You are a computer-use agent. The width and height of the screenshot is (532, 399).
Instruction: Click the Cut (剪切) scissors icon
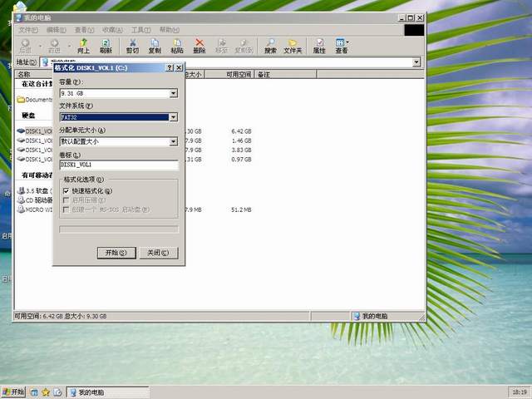pyautogui.click(x=132, y=45)
